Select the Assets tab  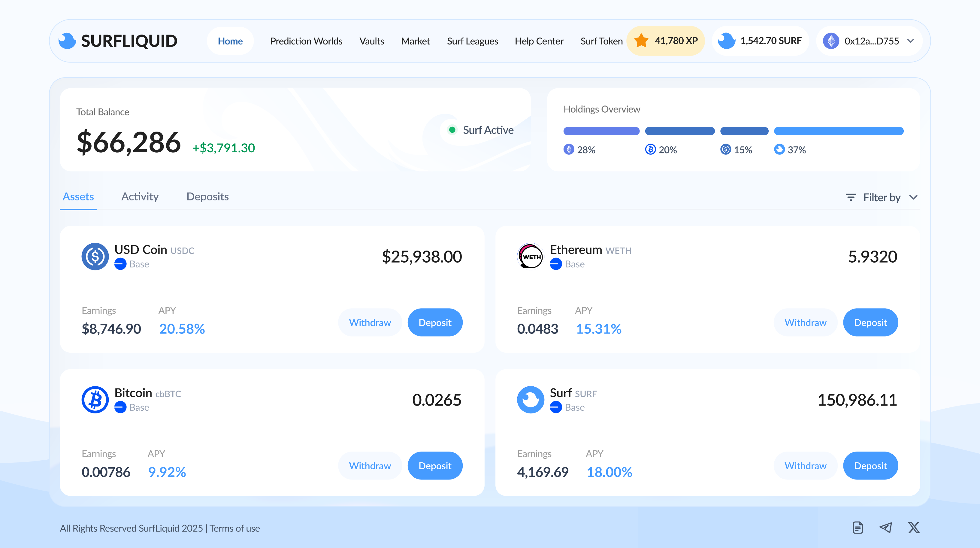[78, 196]
